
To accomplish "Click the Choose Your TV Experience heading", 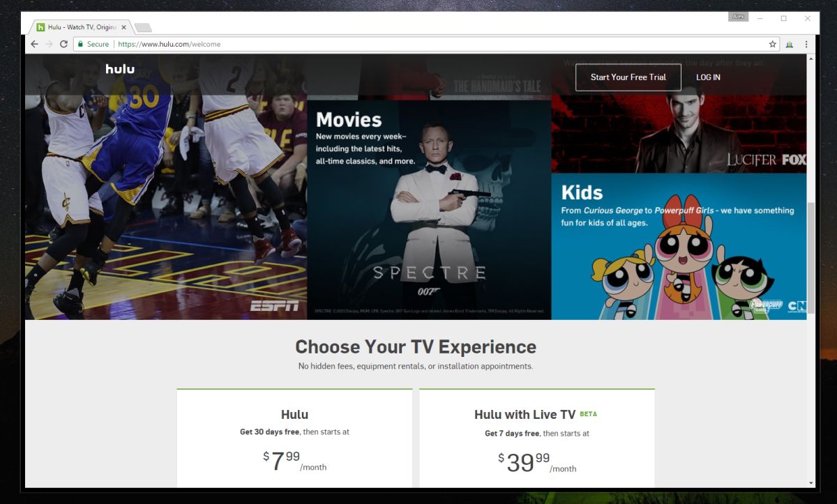I will (416, 346).
